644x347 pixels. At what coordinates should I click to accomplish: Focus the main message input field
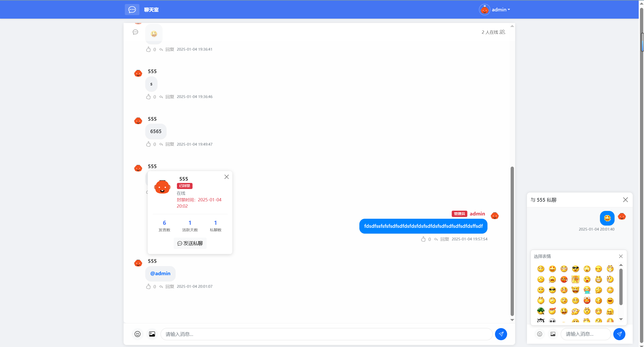326,334
